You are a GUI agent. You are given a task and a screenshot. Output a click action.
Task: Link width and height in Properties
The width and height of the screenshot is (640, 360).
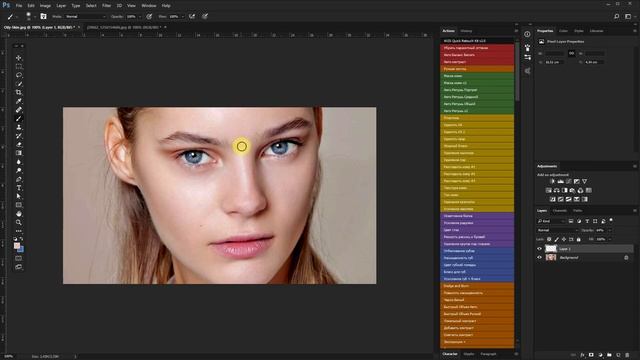coord(571,53)
